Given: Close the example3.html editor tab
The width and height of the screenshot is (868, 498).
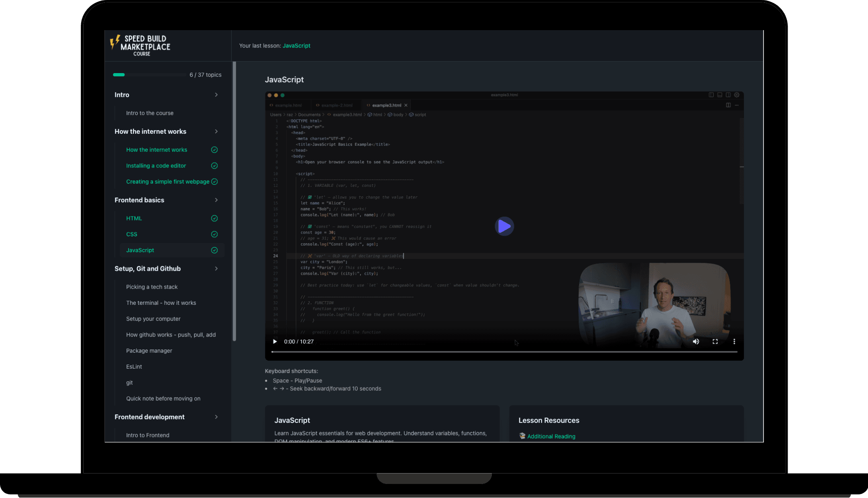Looking at the screenshot, I should tap(406, 105).
